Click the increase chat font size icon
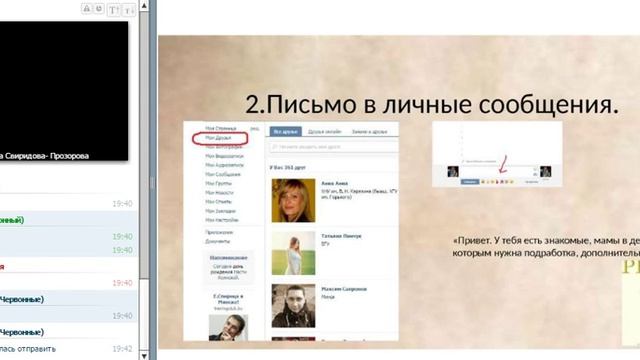The height and width of the screenshot is (360, 640). click(113, 10)
